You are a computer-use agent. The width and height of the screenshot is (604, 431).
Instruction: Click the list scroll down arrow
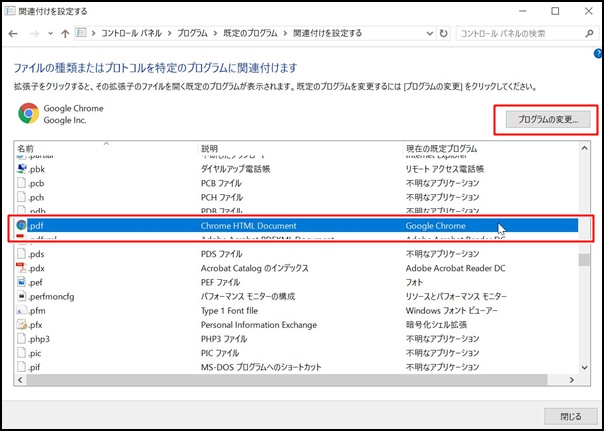[x=584, y=368]
